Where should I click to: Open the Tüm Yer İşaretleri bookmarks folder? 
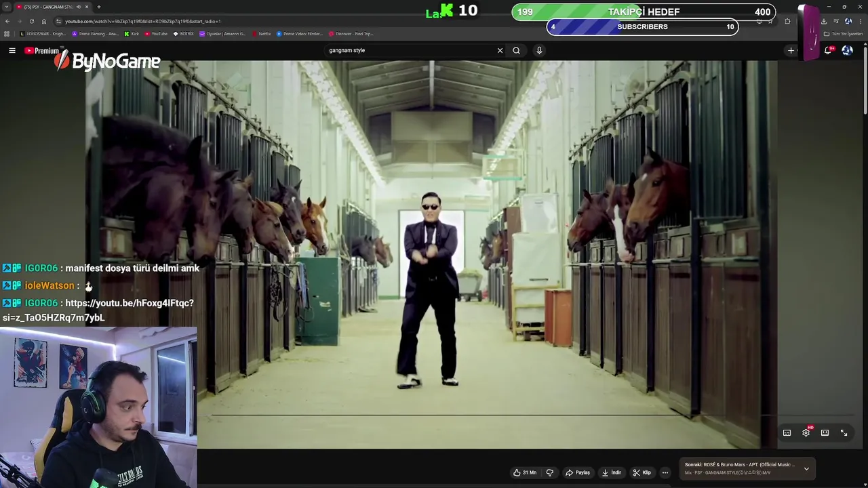tap(844, 34)
